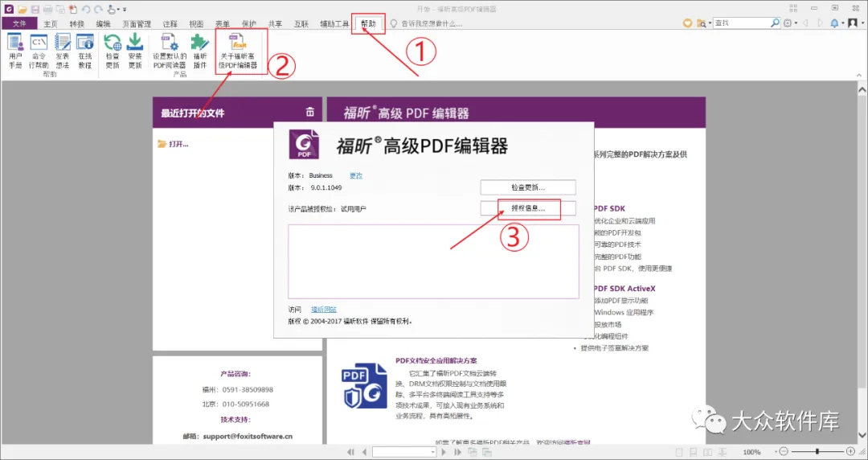Click Install Update (安装更新) icon
Viewport: 868px width, 460px height.
(x=135, y=51)
